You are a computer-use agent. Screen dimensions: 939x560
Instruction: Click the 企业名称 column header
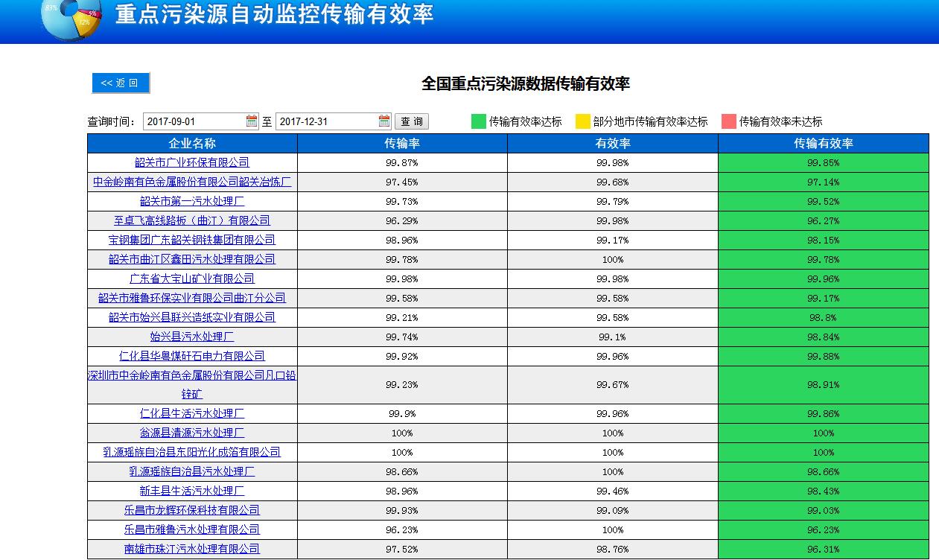tap(192, 143)
